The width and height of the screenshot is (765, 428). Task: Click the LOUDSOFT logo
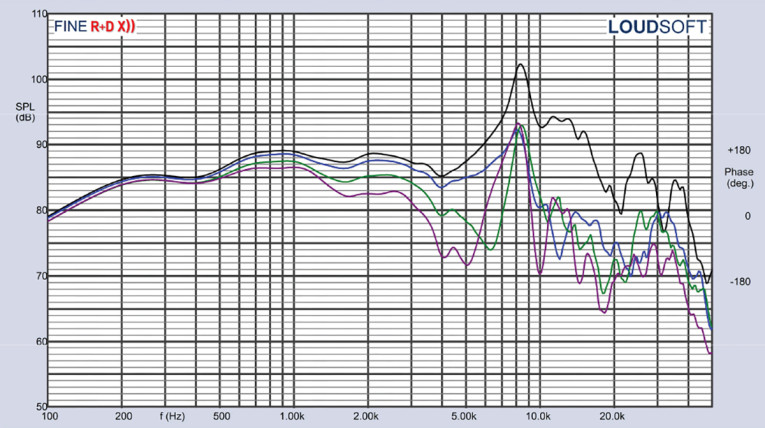[657, 28]
